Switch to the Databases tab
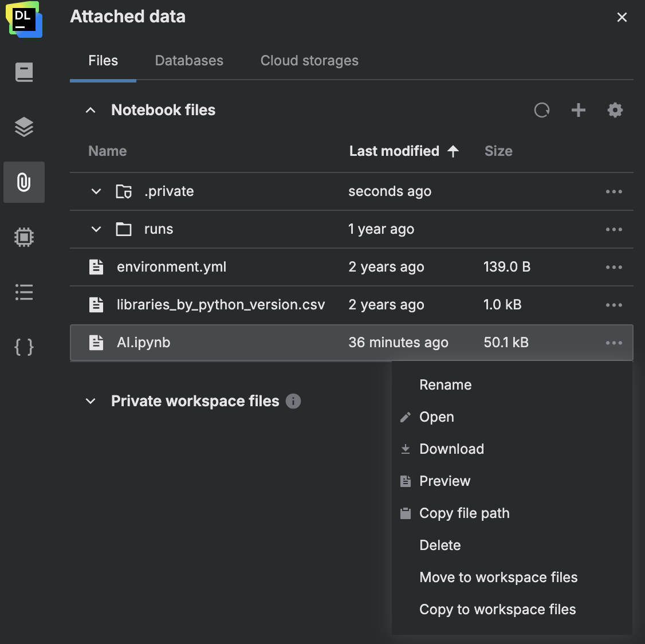 (188, 60)
